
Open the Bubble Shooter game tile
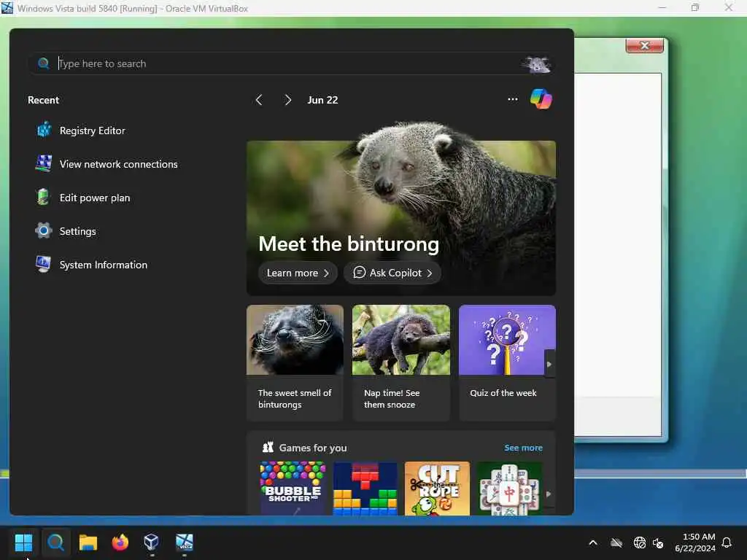point(293,488)
